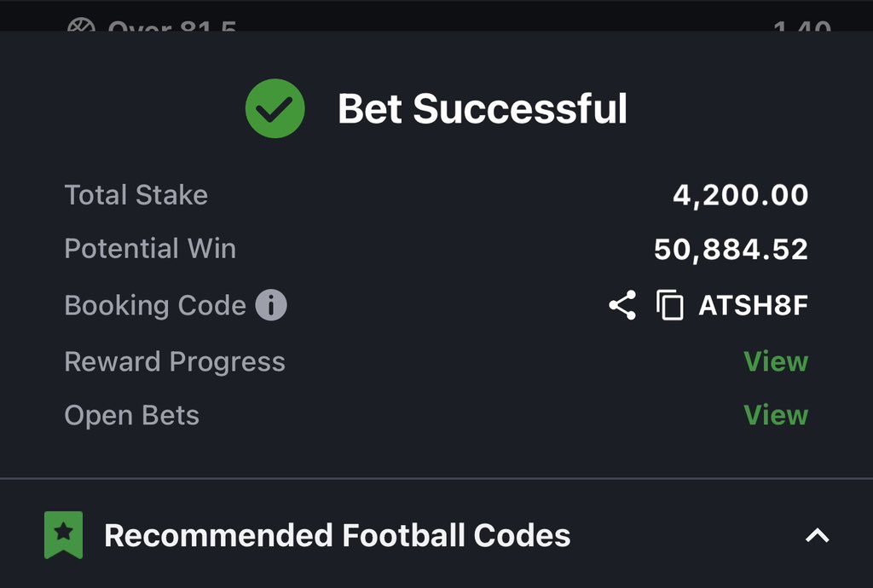Image resolution: width=873 pixels, height=588 pixels.
Task: View Reward Progress
Action: [x=775, y=361]
